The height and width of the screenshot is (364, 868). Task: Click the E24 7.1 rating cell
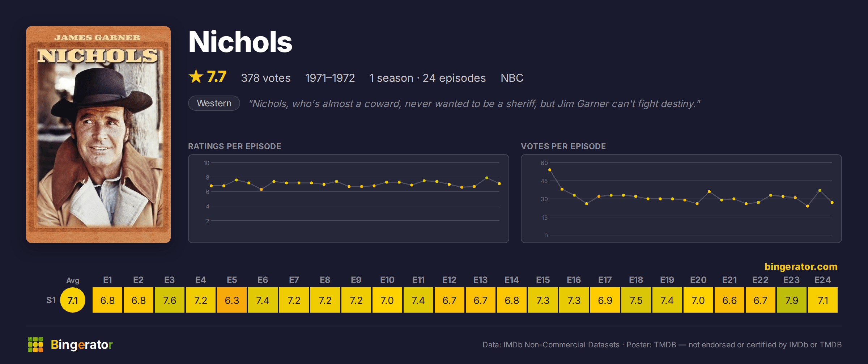(x=823, y=300)
